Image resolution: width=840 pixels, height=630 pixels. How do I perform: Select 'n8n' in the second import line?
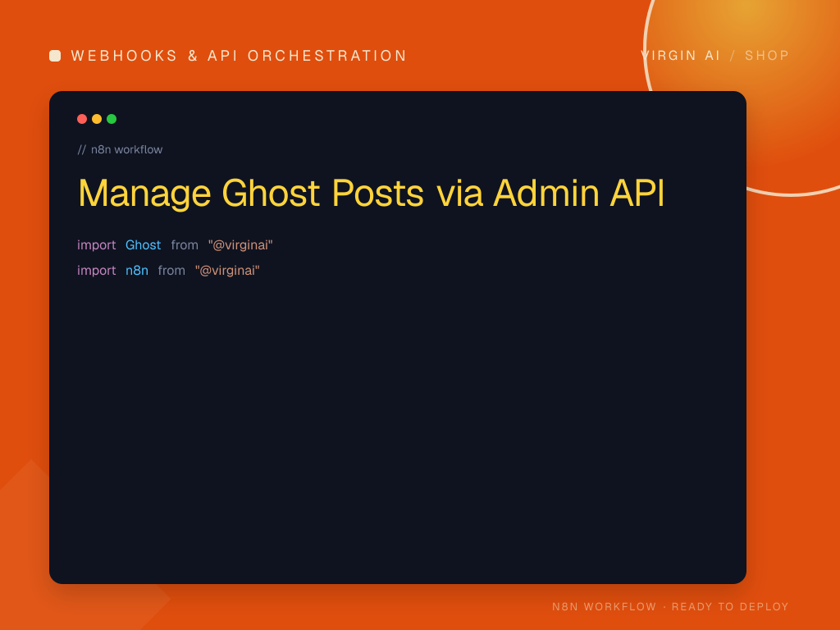[137, 271]
